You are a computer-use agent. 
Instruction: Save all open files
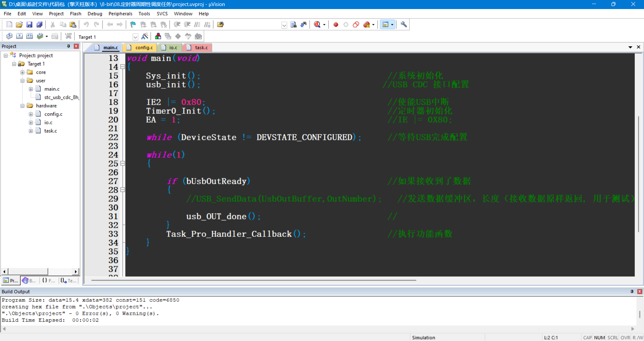click(39, 24)
